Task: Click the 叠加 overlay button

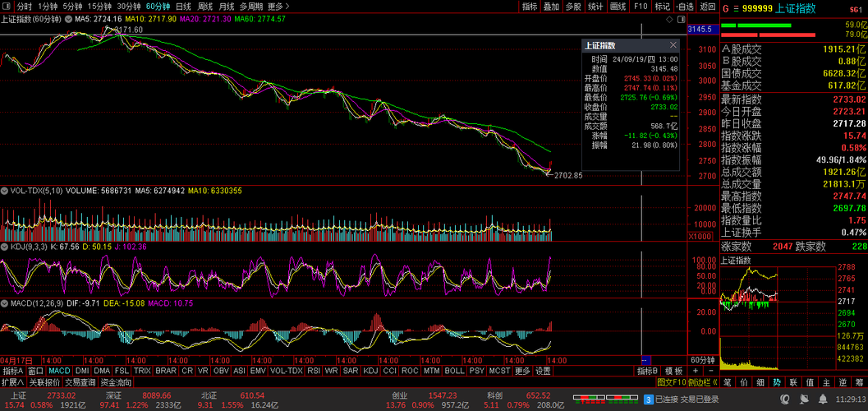Action: point(551,7)
